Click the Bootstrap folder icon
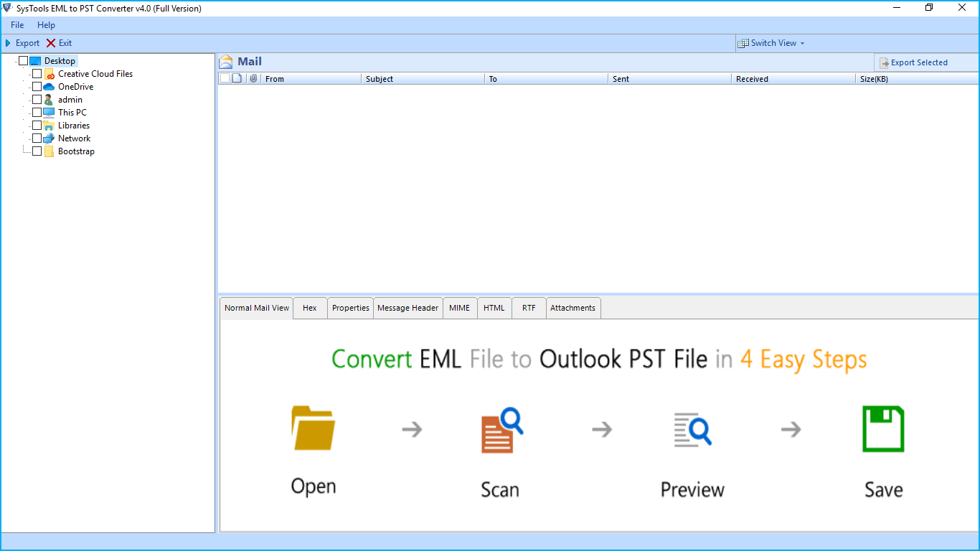980x551 pixels. (x=49, y=151)
